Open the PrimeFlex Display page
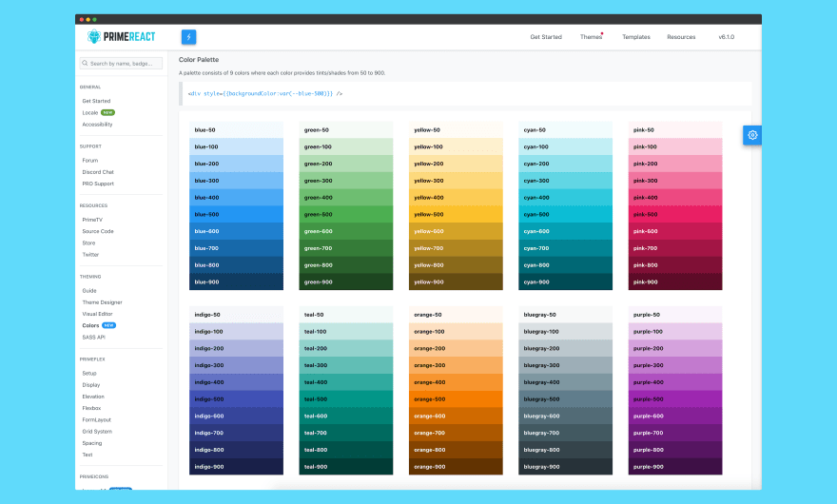This screenshot has height=504, width=837. coord(90,385)
